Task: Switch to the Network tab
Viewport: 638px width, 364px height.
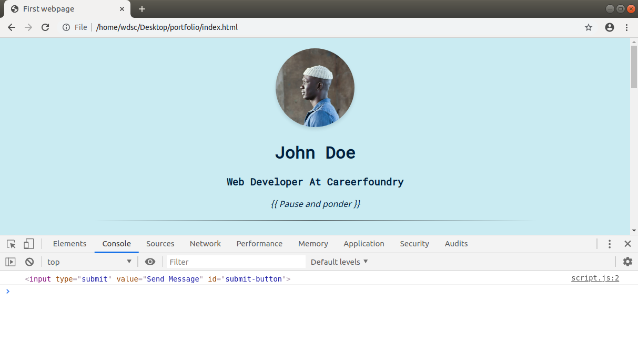Action: 205,244
